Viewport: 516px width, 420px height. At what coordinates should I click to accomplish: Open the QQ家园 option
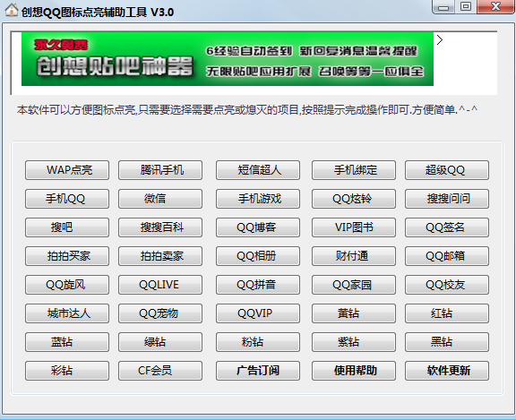354,285
